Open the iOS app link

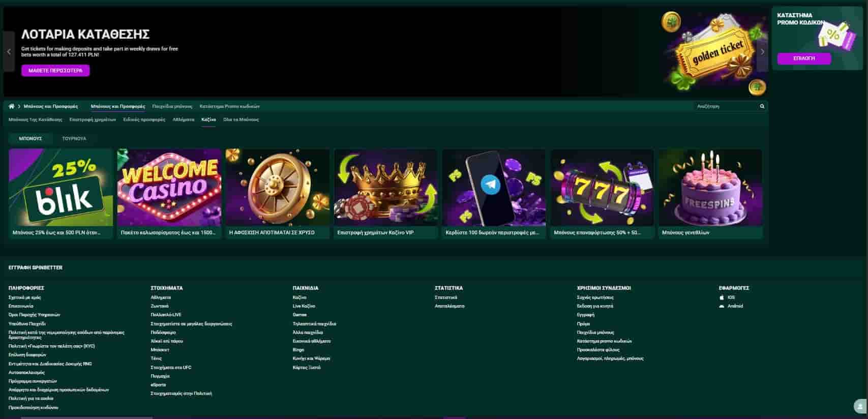[731, 297]
